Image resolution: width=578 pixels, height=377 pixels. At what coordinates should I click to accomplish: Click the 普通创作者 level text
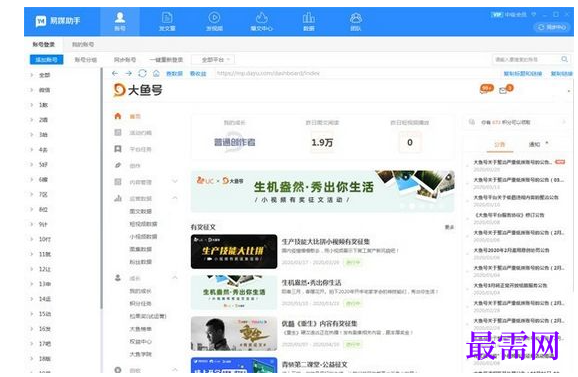(x=234, y=142)
